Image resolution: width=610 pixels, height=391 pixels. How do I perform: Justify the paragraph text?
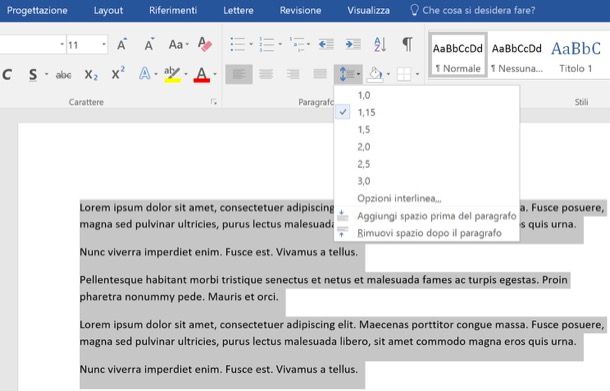click(320, 74)
